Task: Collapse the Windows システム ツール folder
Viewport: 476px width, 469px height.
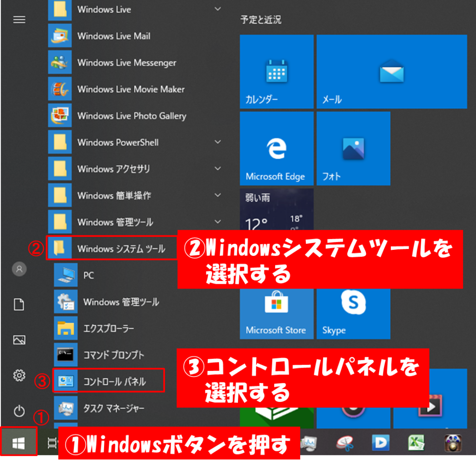Action: click(112, 248)
